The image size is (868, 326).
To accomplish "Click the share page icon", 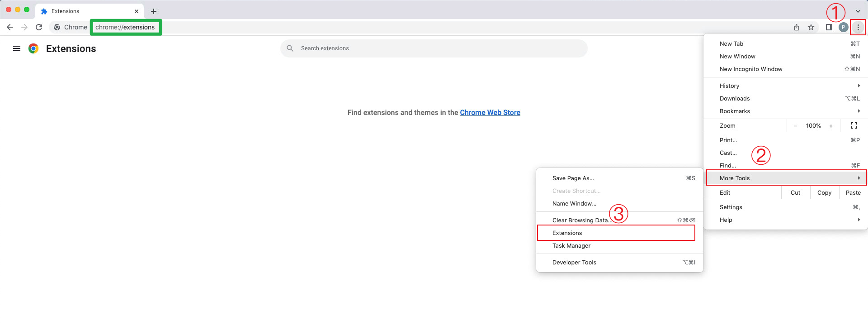I will click(x=797, y=27).
